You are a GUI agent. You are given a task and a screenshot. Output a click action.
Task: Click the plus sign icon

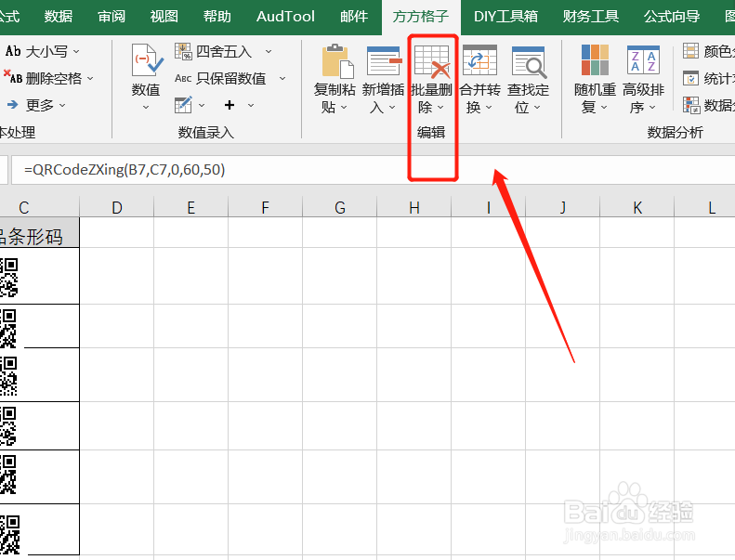coord(230,105)
